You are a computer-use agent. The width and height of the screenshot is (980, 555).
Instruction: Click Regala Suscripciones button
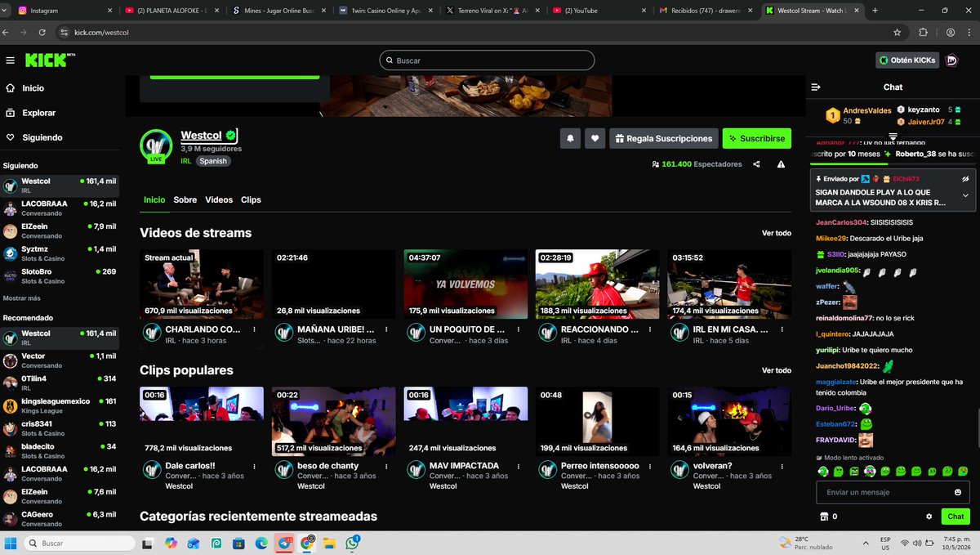pyautogui.click(x=664, y=139)
